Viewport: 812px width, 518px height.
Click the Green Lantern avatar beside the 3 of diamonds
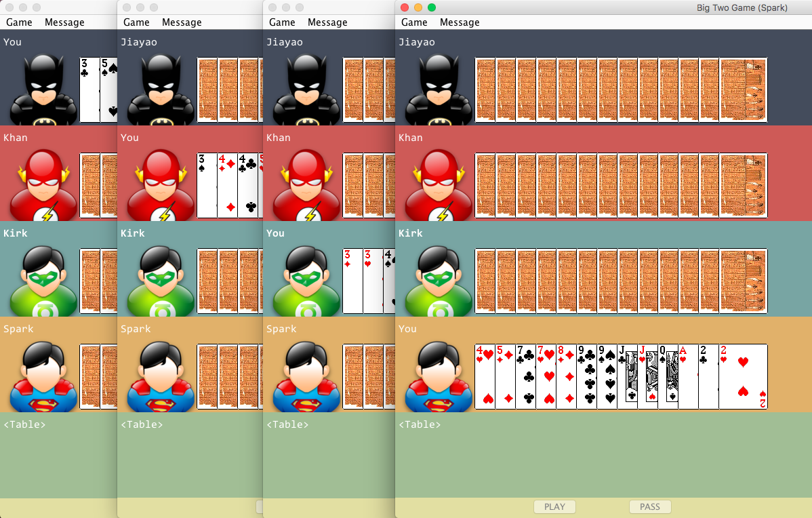(306, 281)
